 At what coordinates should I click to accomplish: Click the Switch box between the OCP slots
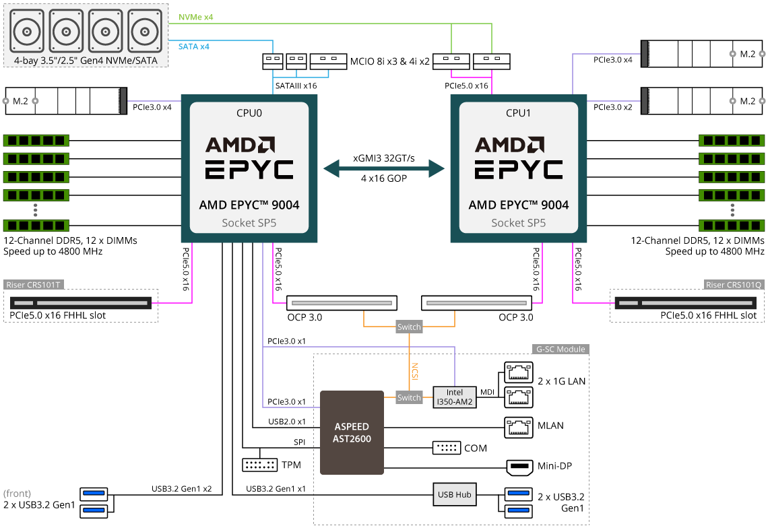pos(409,327)
